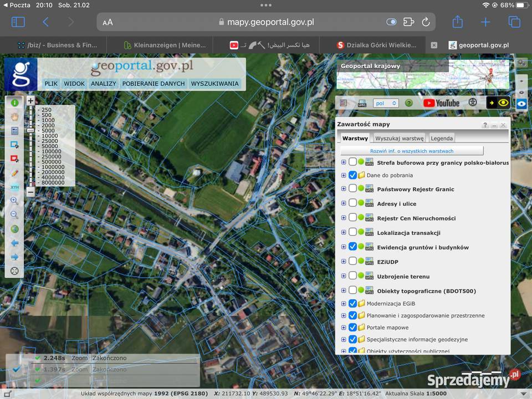Click the WYSZUKIWANIA menu button
This screenshot has width=532, height=399.
(x=215, y=84)
